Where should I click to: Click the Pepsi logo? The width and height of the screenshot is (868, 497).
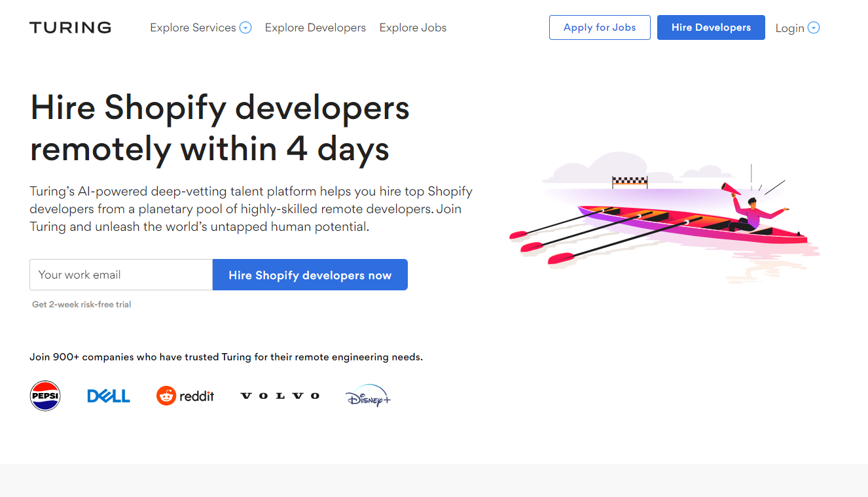pos(45,396)
